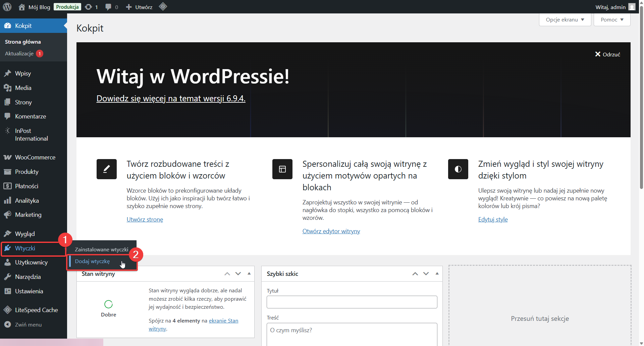Click the Komentarze bubble icon in sidebar
The image size is (644, 346).
[x=7, y=116]
